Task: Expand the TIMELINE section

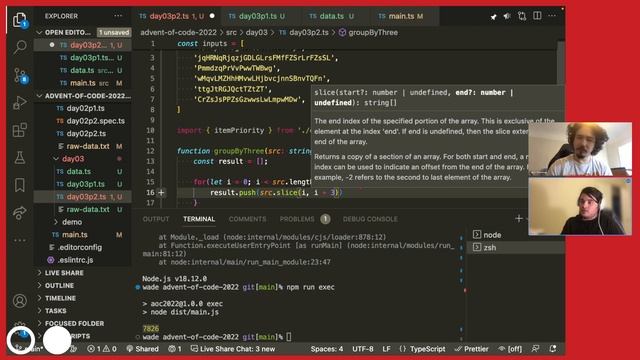Action: (60, 298)
